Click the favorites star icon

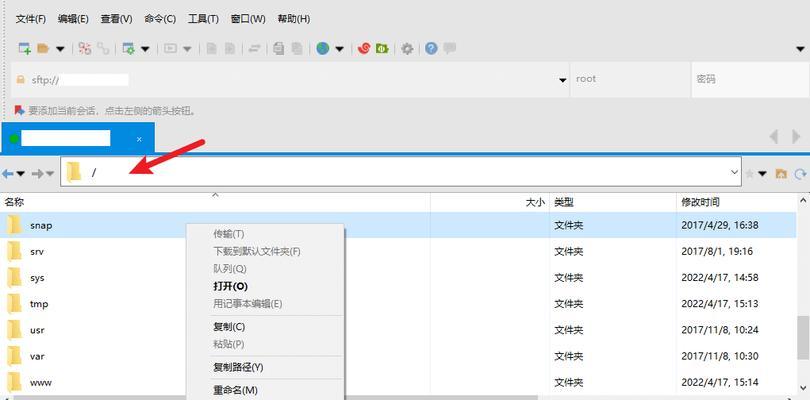pos(750,174)
